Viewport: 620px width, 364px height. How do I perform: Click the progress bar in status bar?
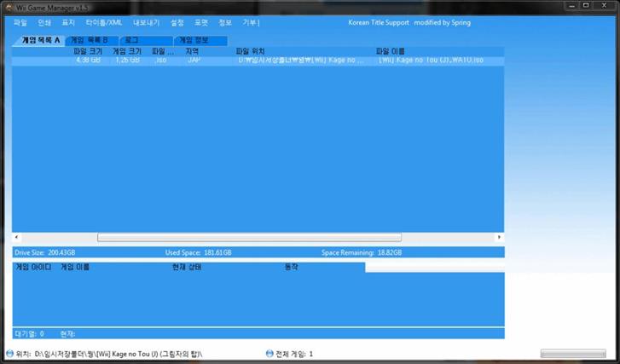pos(573,353)
